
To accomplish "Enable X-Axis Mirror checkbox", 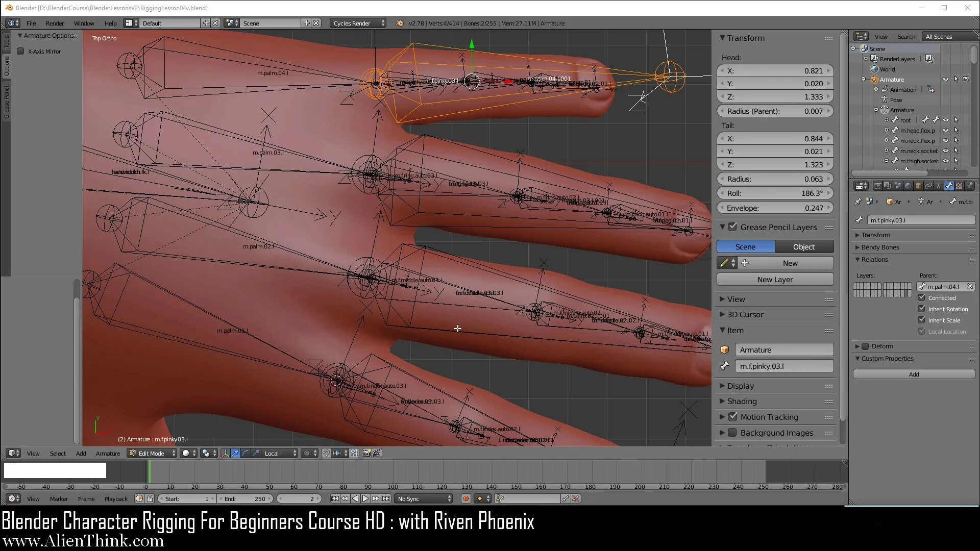I will pos(21,51).
